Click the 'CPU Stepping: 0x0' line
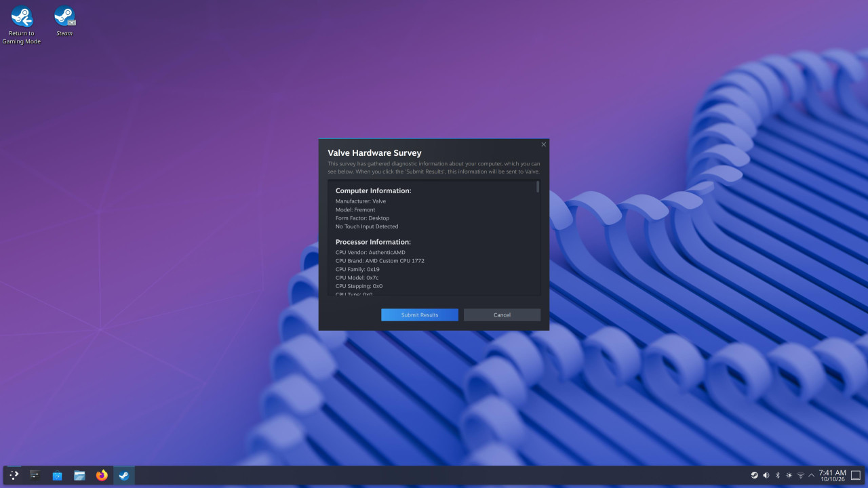Image resolution: width=868 pixels, height=488 pixels. [x=359, y=286]
